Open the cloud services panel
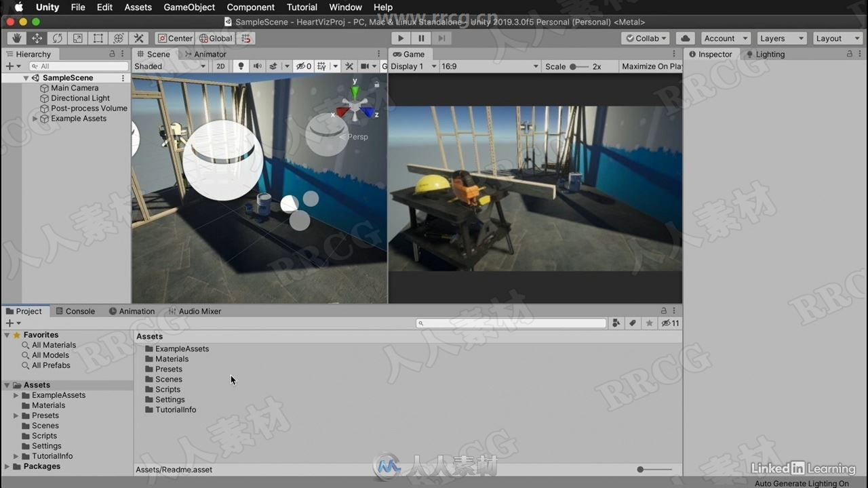The width and height of the screenshot is (868, 488). 685,39
